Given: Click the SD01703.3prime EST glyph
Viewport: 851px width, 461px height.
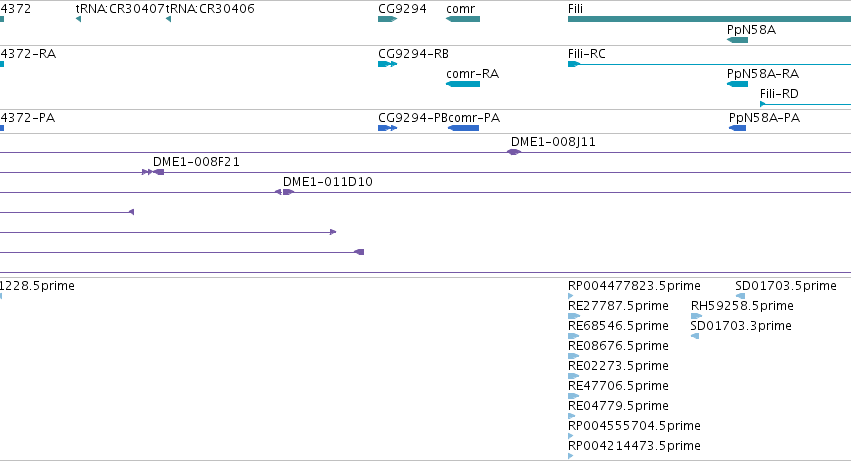Looking at the screenshot, I should pyautogui.click(x=695, y=336).
